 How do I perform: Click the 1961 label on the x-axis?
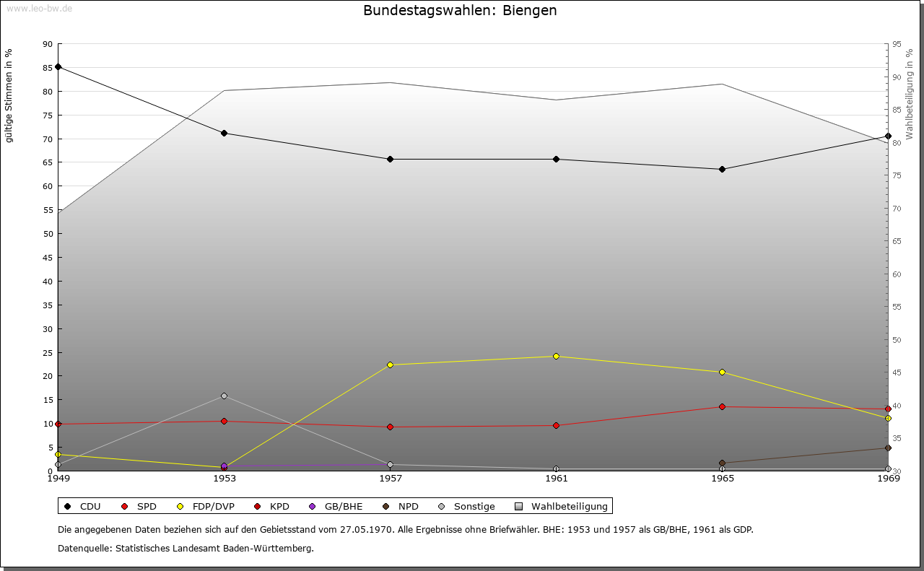click(557, 478)
